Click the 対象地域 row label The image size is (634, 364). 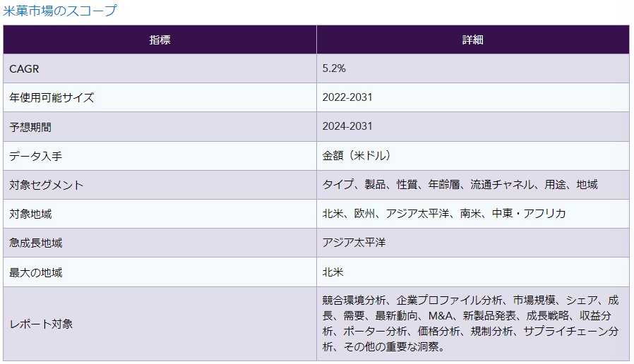(30, 214)
